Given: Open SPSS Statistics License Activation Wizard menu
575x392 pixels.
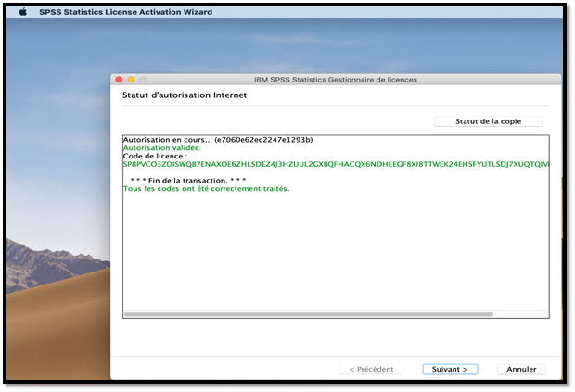Looking at the screenshot, I should click(125, 12).
